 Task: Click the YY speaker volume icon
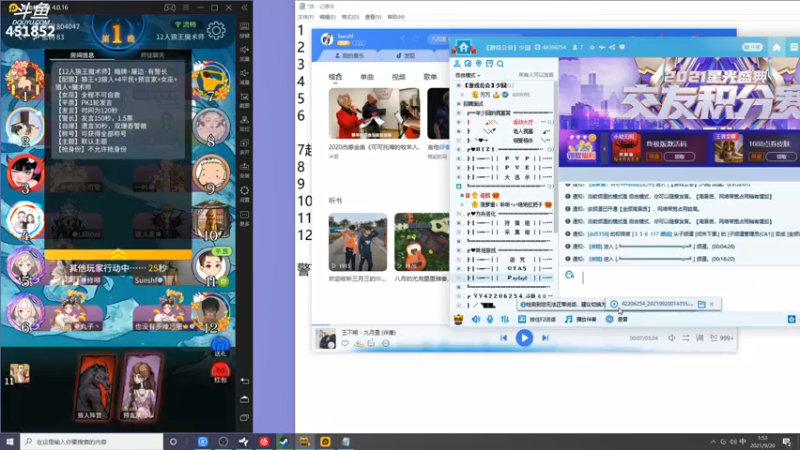coord(476,319)
